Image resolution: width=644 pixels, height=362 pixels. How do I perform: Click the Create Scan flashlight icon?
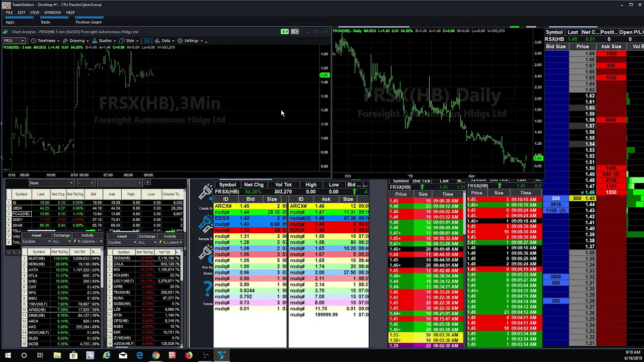(x=206, y=193)
